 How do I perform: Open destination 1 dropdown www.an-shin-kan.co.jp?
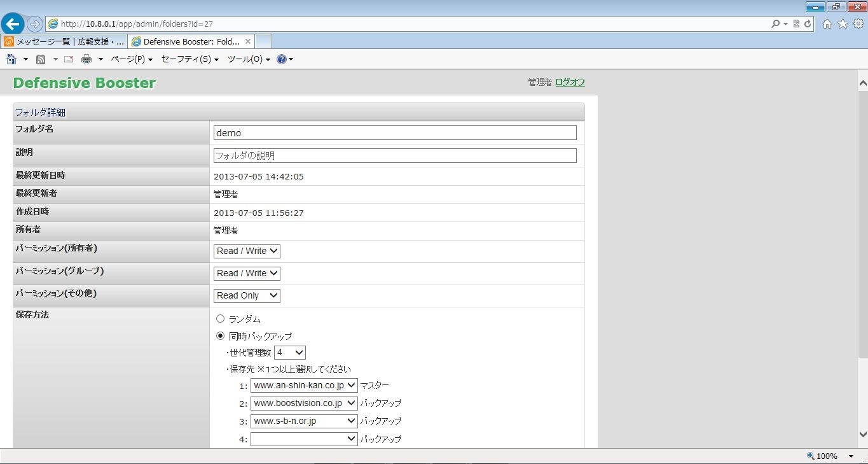[304, 385]
